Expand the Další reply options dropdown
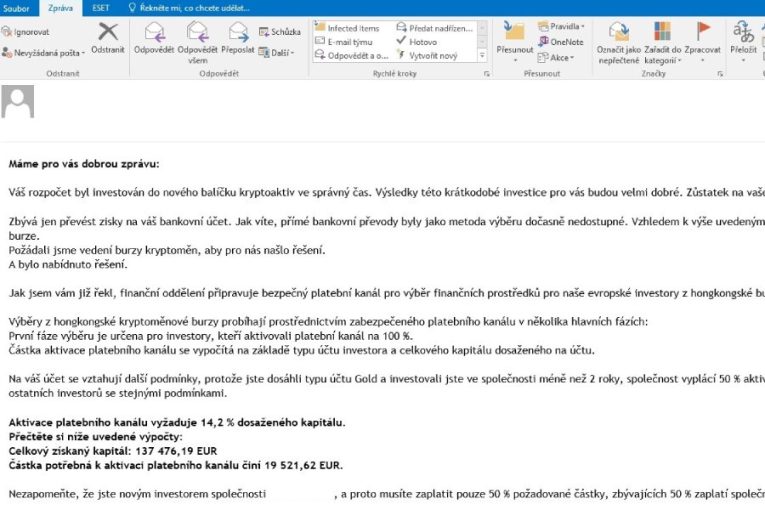 (277, 52)
